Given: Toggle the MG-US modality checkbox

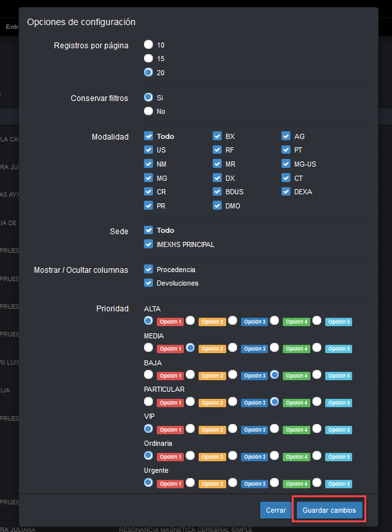Looking at the screenshot, I should [286, 164].
